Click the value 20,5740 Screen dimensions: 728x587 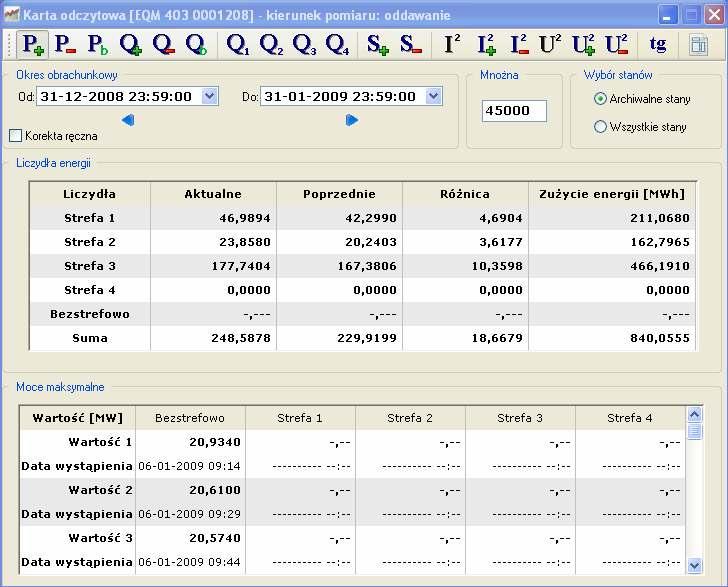[x=215, y=538]
